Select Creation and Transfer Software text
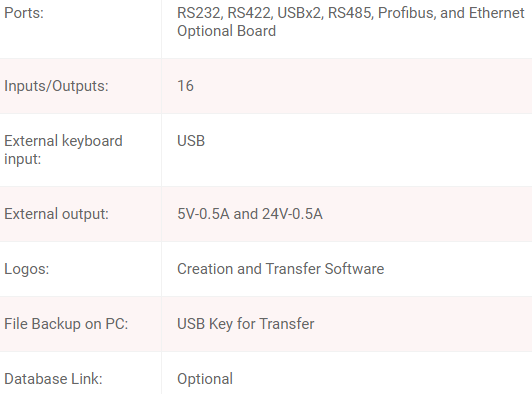The height and width of the screenshot is (394, 532). [281, 269]
